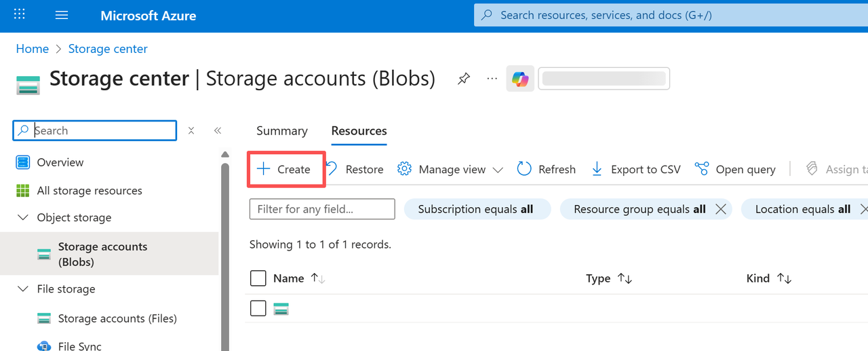
Task: Check the first record row checkbox
Action: [258, 308]
